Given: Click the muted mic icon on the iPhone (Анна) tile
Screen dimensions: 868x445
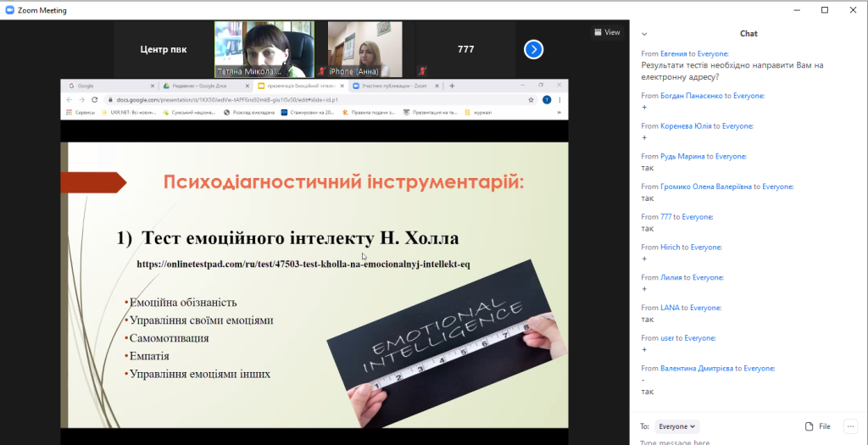Looking at the screenshot, I should (322, 72).
